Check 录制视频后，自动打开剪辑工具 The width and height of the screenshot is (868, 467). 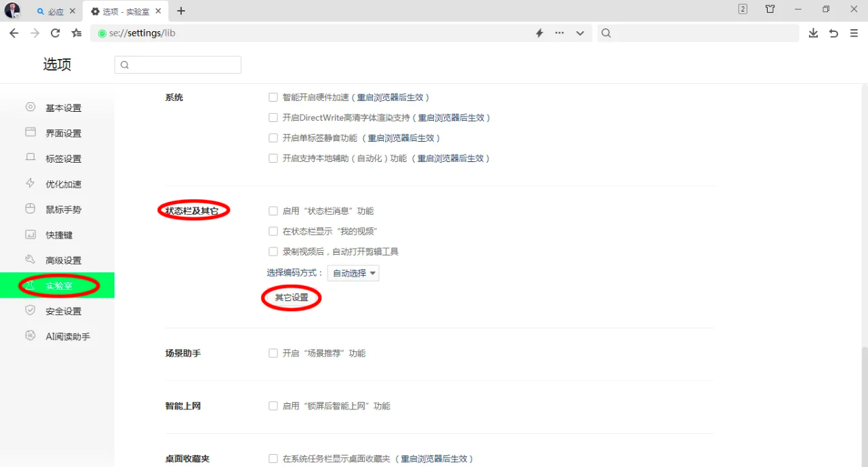pyautogui.click(x=273, y=252)
